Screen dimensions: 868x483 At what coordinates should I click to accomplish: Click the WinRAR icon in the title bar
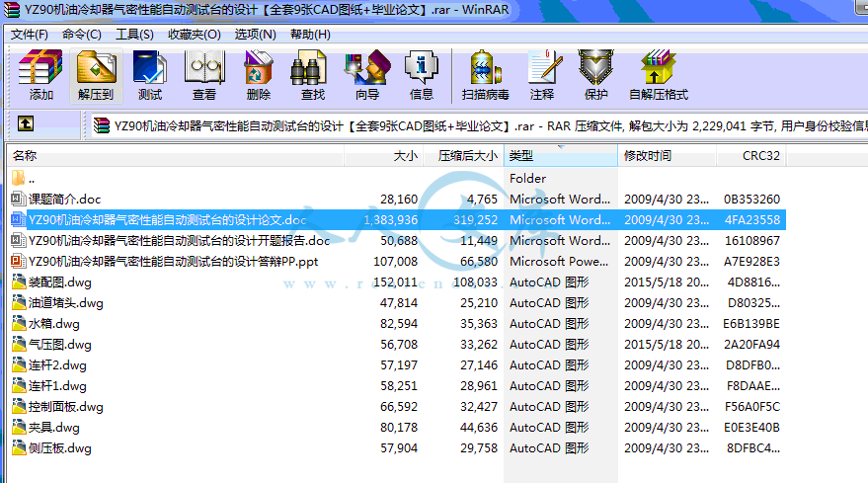point(11,10)
